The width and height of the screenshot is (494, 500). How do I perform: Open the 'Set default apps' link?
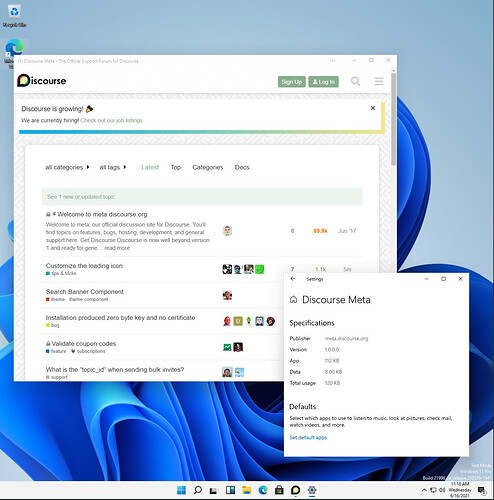point(308,437)
